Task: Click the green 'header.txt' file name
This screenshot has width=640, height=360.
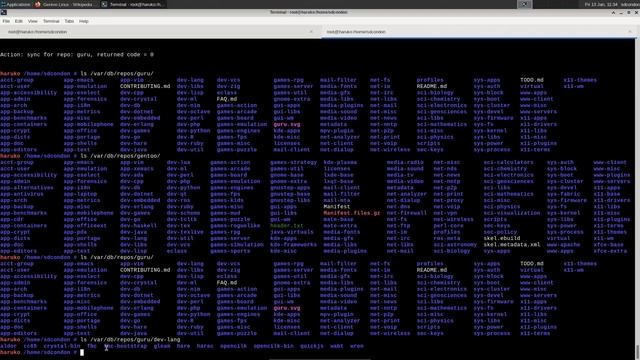Action: pyautogui.click(x=287, y=226)
